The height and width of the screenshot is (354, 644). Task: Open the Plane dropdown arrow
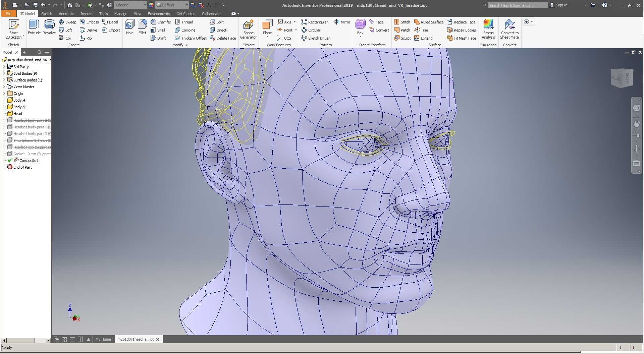click(x=267, y=37)
